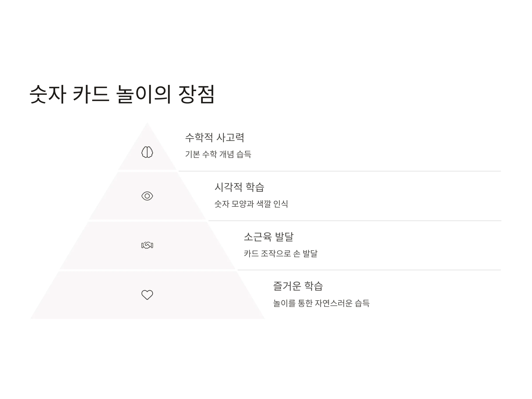Select the slide title 숫자 카드 놀이의 장점
The height and width of the screenshot is (399, 532).
(x=122, y=94)
